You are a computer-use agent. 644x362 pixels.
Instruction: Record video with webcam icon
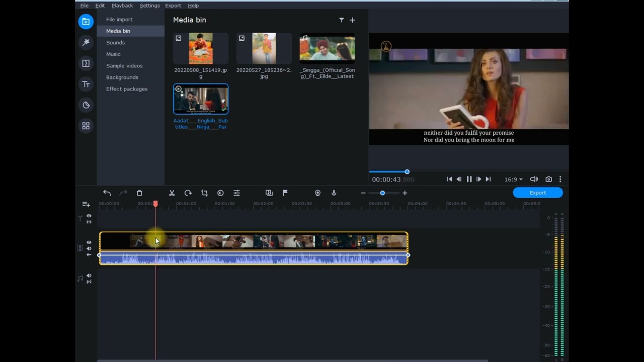tap(317, 193)
